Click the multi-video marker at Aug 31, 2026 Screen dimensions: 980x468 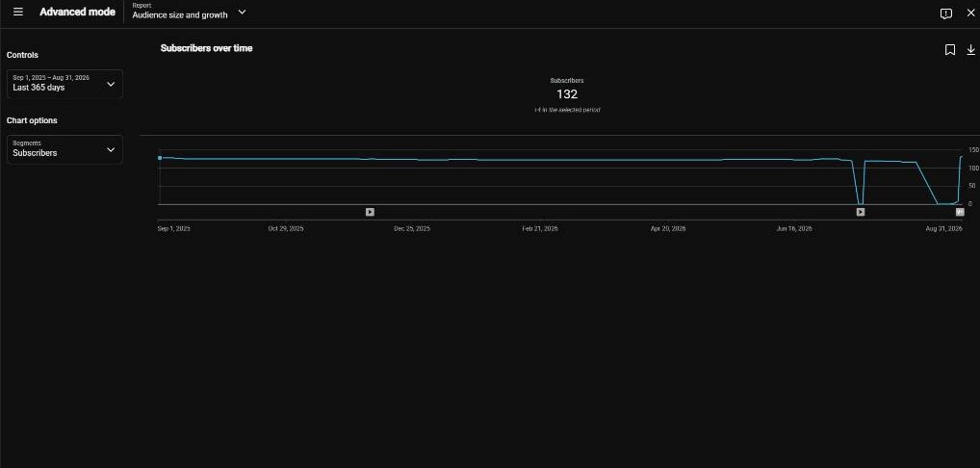click(x=960, y=212)
